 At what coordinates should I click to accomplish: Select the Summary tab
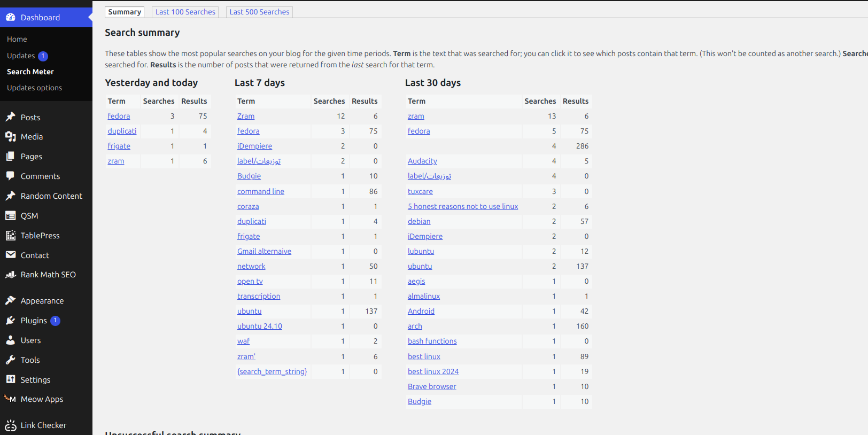125,12
